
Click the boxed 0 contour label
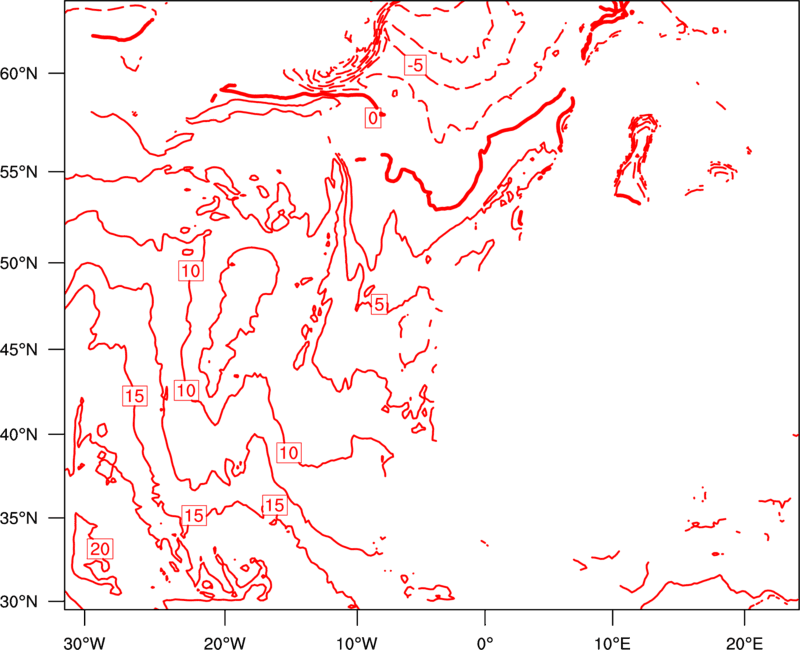click(x=373, y=118)
